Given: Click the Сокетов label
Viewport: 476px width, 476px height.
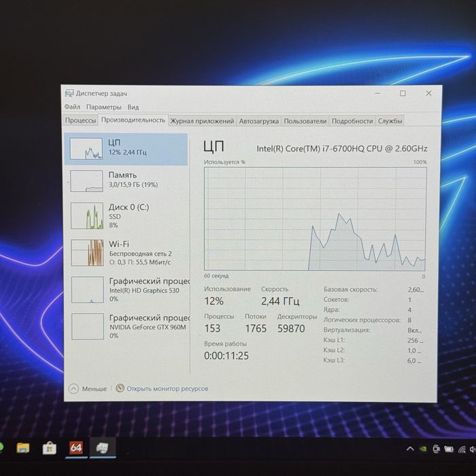Looking at the screenshot, I should [x=337, y=300].
